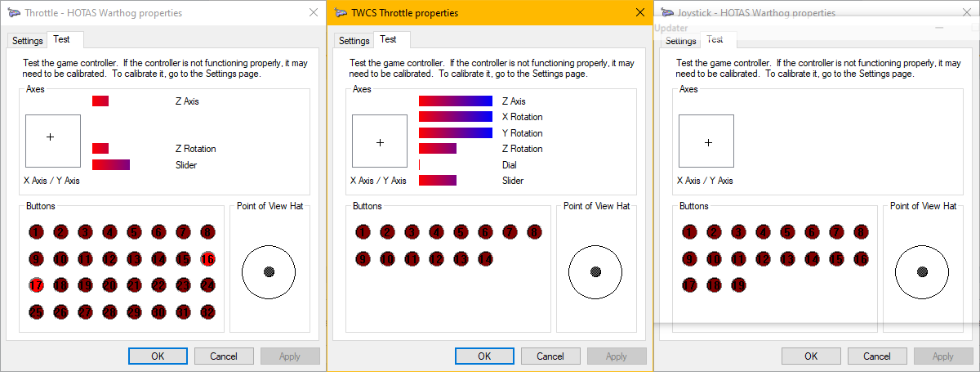Click button 8 indicator in Warthog Throttle window
The height and width of the screenshot is (372, 980).
tap(207, 232)
